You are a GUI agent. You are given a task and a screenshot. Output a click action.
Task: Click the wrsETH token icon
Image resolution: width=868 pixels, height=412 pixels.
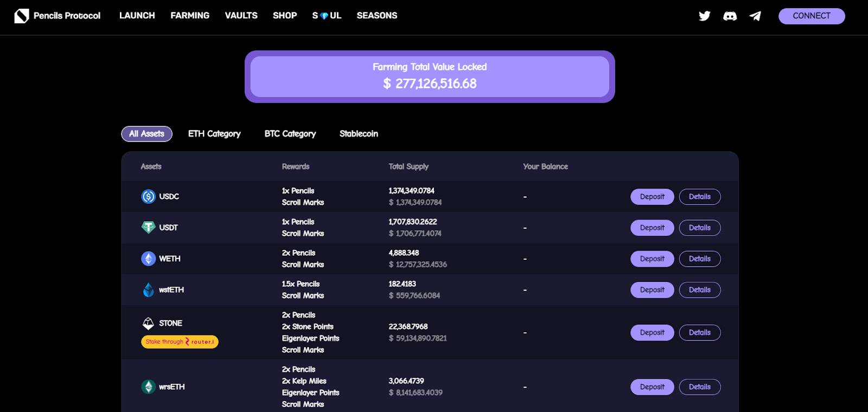pyautogui.click(x=148, y=387)
